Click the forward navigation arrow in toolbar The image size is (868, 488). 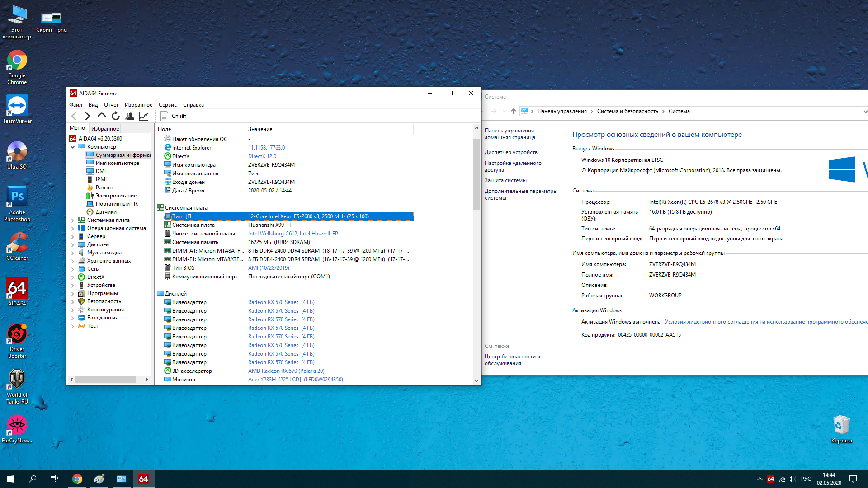88,116
